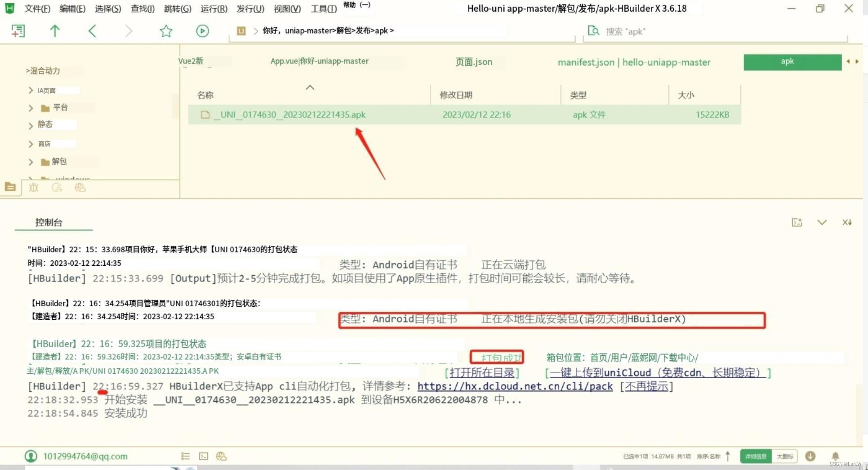Image resolution: width=868 pixels, height=470 pixels.
Task: Navigate back with left chevron
Action: 92,31
